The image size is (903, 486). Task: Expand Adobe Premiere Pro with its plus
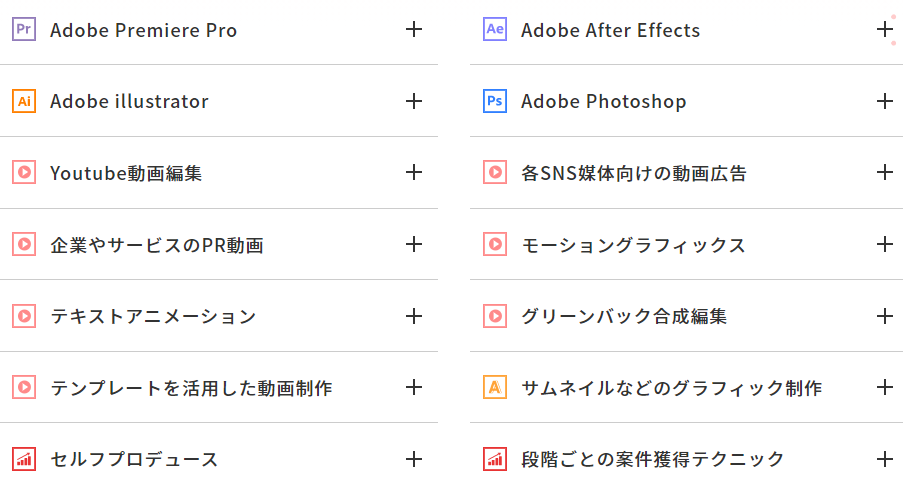tap(413, 29)
